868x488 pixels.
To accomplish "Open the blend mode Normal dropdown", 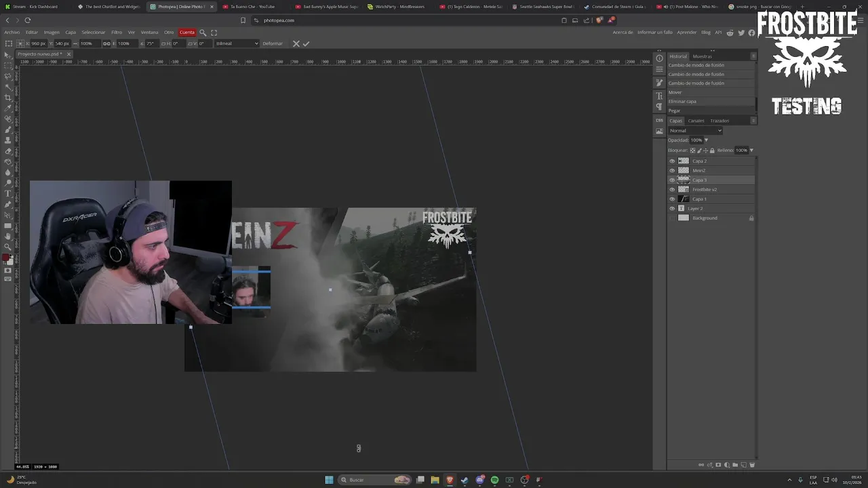I will tap(695, 131).
